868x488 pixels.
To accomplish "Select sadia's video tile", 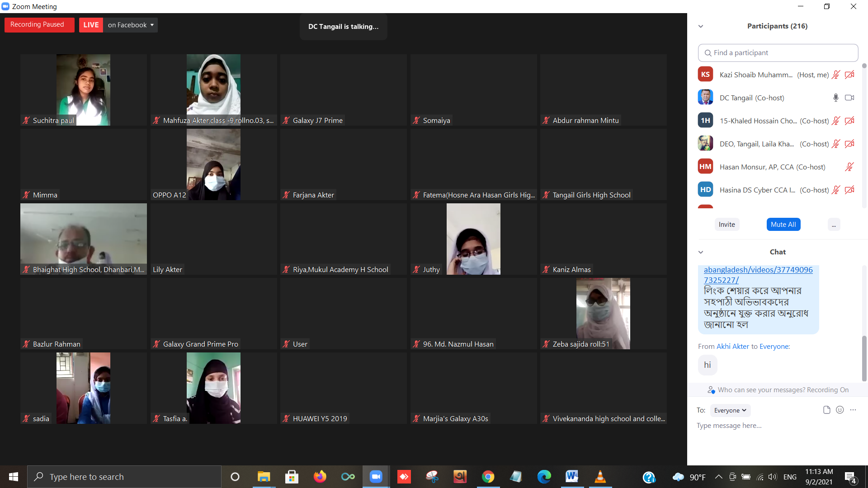I will 84,388.
